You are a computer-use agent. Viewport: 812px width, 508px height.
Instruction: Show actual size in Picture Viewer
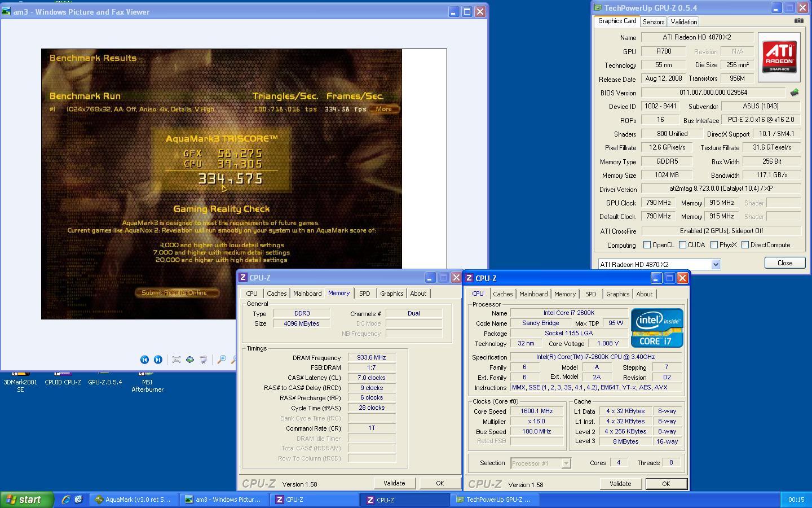190,360
